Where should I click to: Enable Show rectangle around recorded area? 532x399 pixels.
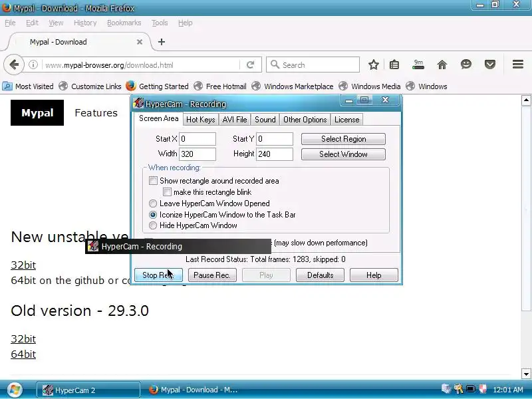coord(154,180)
